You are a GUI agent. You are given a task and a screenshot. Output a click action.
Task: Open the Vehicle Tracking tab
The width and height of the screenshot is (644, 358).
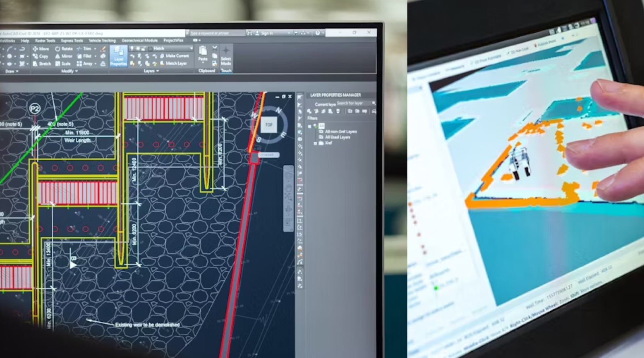(x=102, y=41)
